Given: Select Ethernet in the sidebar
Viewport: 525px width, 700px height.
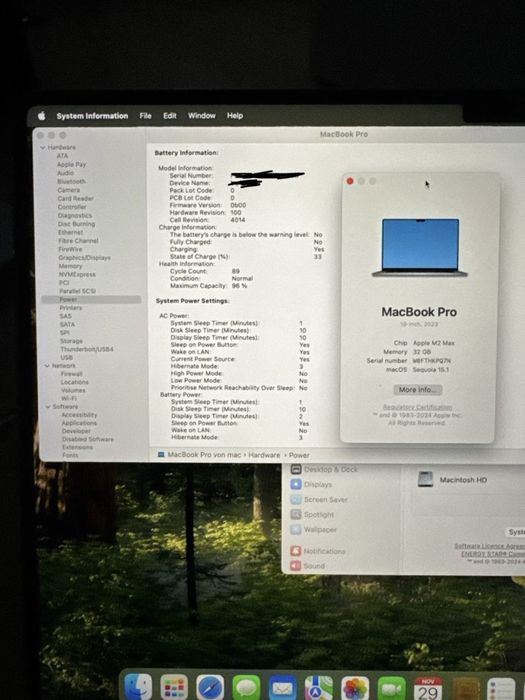Looking at the screenshot, I should 71,232.
